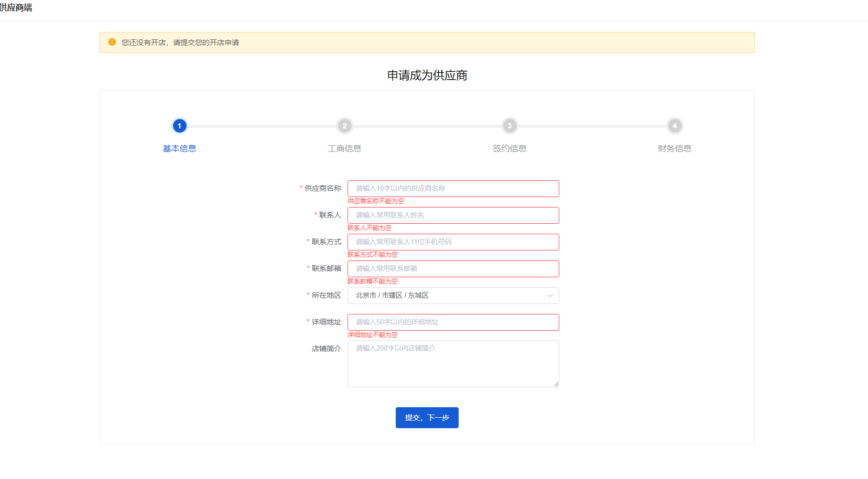This screenshot has height=479, width=868.
Task: Focus the 供应商名称 input field
Action: [x=453, y=189]
